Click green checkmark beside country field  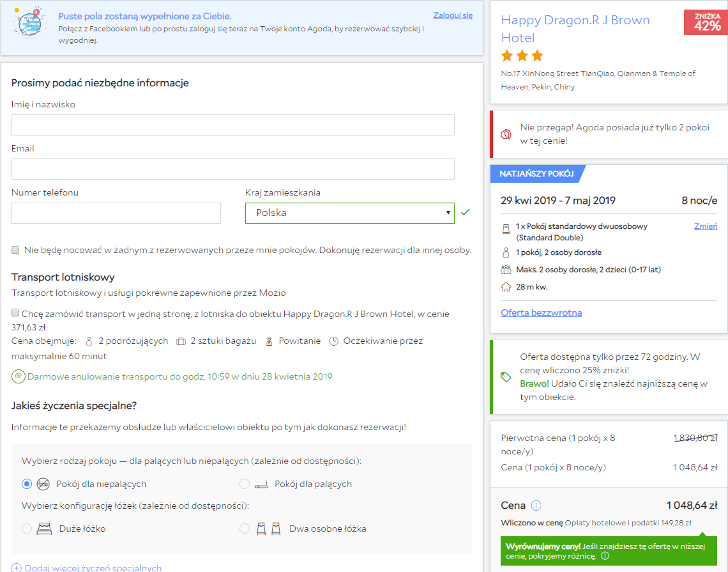click(466, 212)
